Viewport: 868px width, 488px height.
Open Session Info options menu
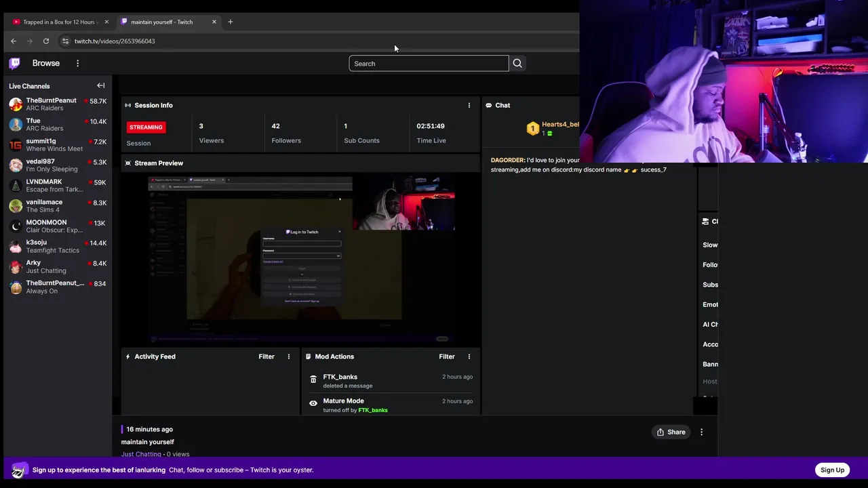click(469, 105)
